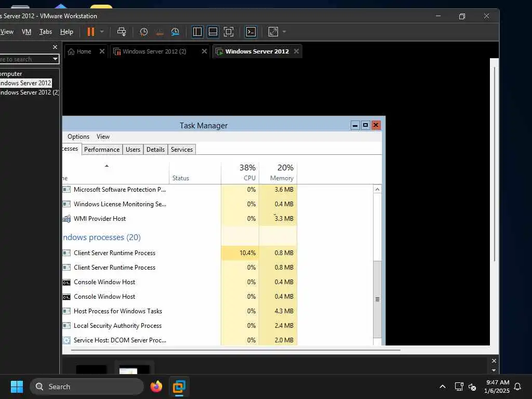This screenshot has width=532, height=399.
Task: Open the Help menu in VMware
Action: (66, 32)
